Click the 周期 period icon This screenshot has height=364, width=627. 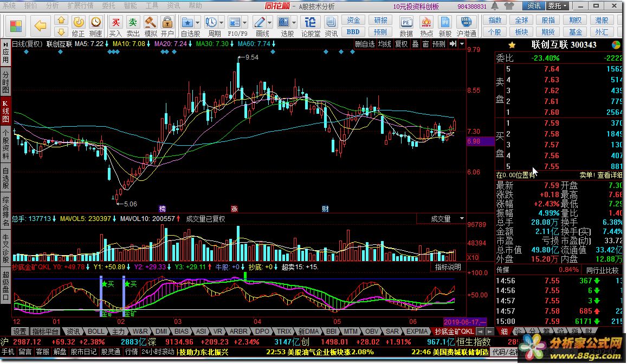pyautogui.click(x=211, y=22)
